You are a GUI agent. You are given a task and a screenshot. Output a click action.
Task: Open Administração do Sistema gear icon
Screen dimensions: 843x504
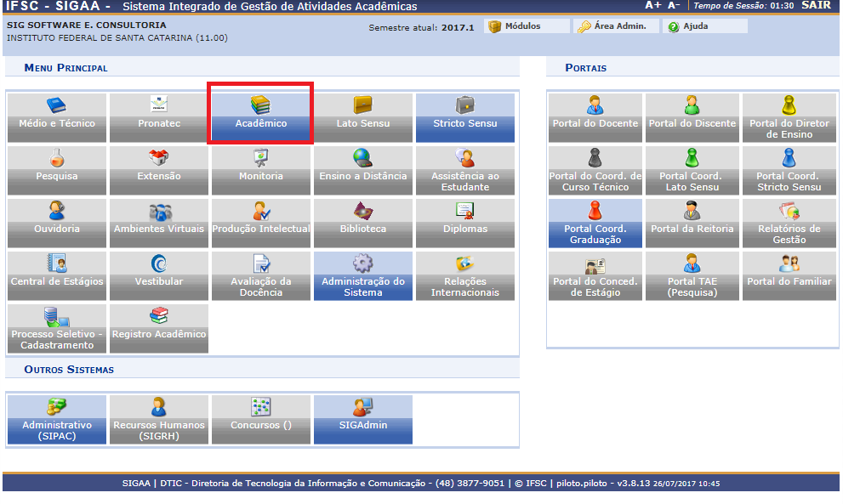pos(363,263)
